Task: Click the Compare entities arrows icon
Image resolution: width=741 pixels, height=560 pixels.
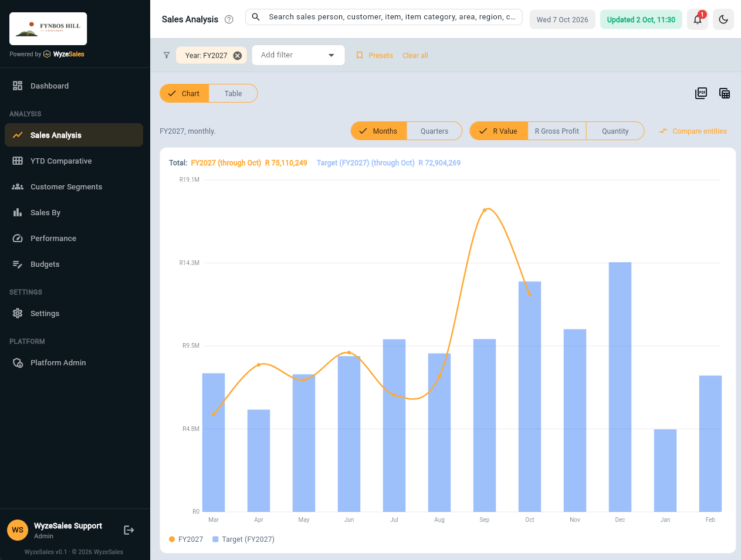Action: pyautogui.click(x=663, y=131)
